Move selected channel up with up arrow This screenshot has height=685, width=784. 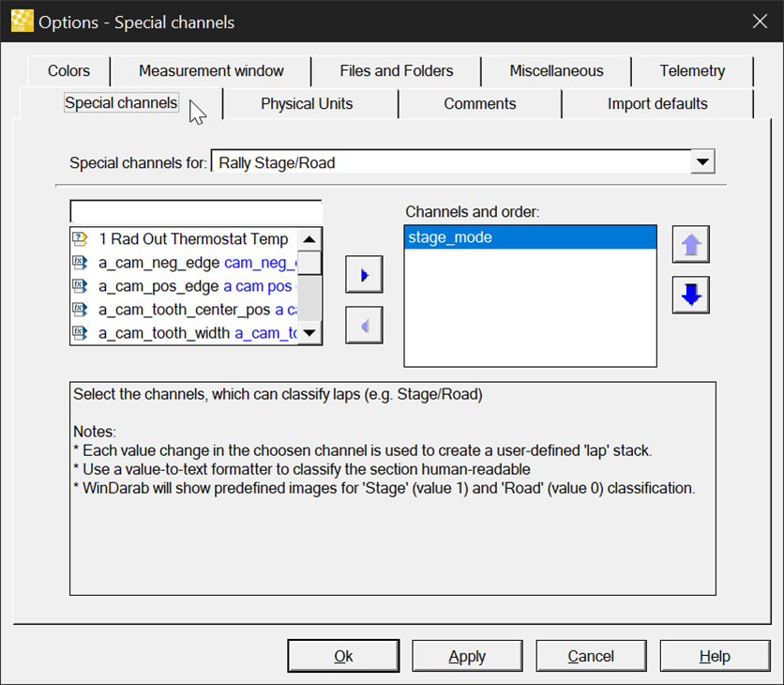tap(690, 244)
